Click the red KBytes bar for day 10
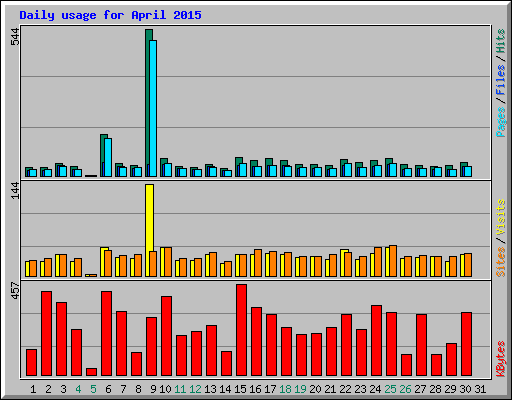 pos(166,336)
